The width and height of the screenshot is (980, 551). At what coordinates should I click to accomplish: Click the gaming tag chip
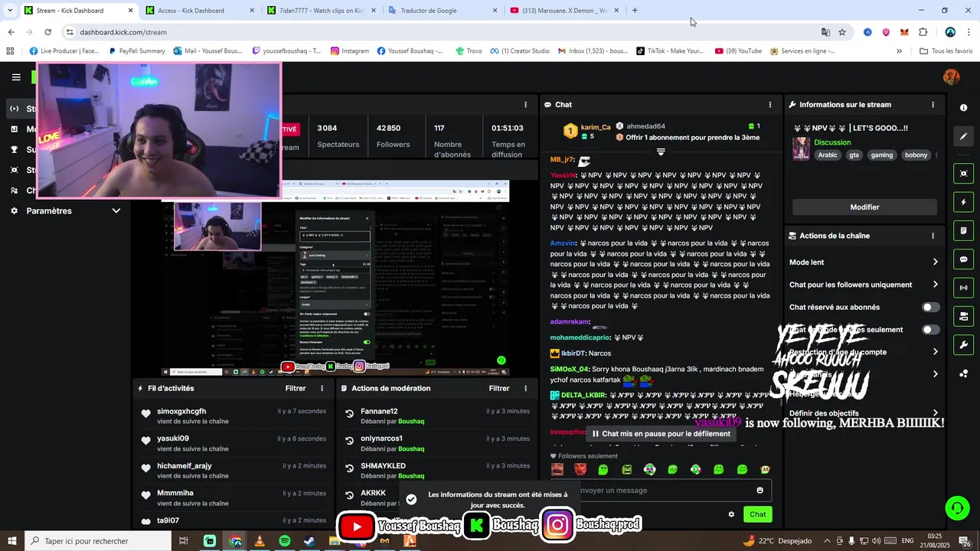[x=881, y=155]
